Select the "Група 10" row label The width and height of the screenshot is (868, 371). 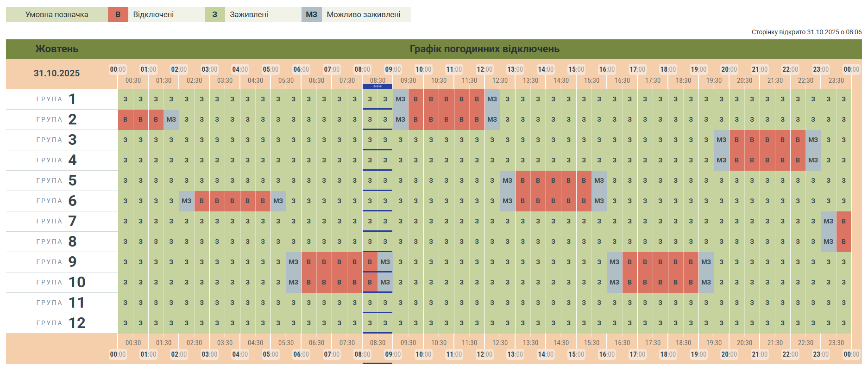(x=61, y=282)
